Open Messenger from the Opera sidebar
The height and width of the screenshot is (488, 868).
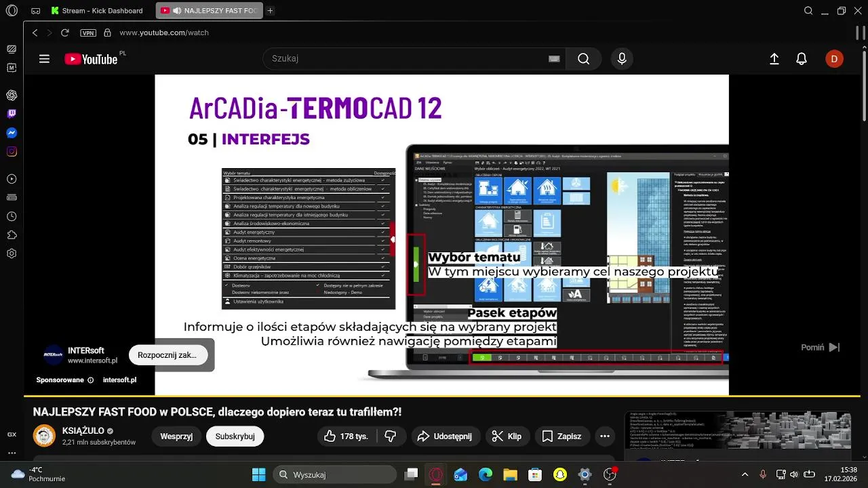(12, 133)
